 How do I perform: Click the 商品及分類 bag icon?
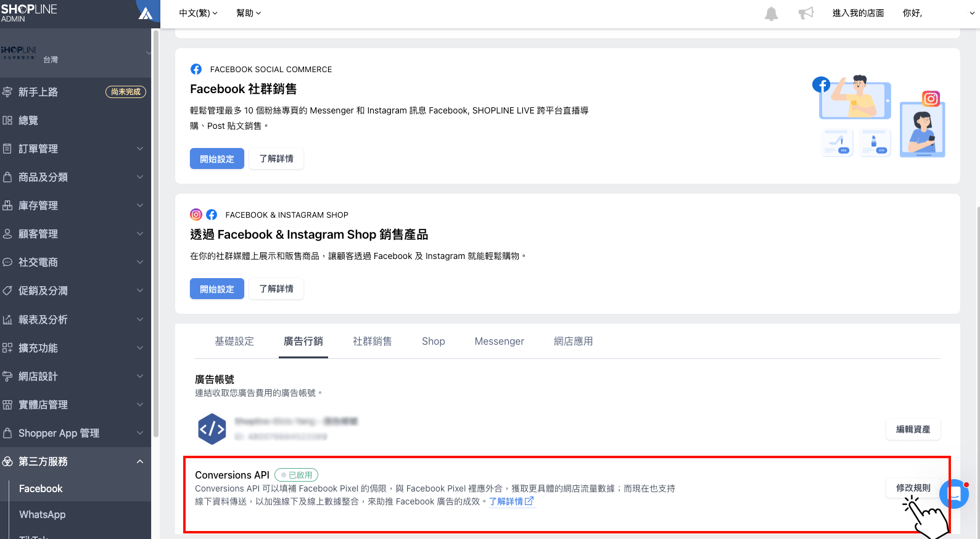coord(7,177)
